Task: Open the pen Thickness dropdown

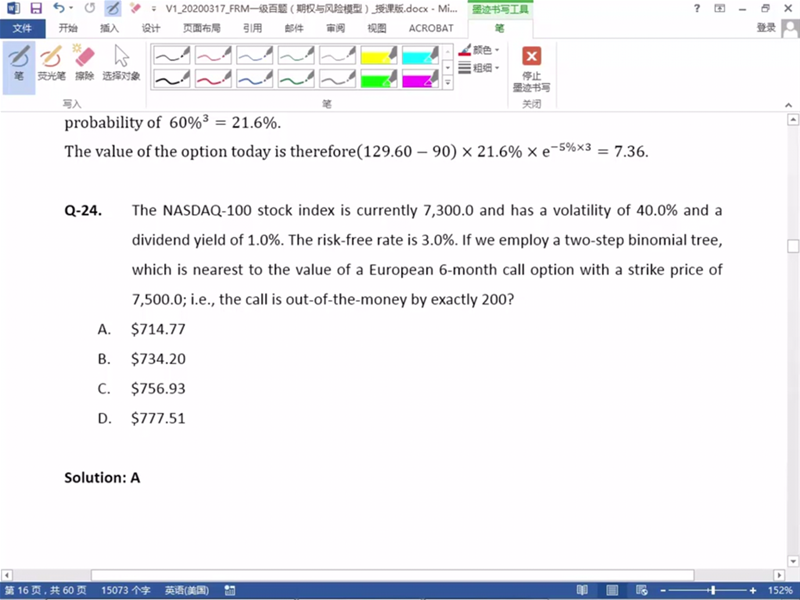Action: coord(479,67)
